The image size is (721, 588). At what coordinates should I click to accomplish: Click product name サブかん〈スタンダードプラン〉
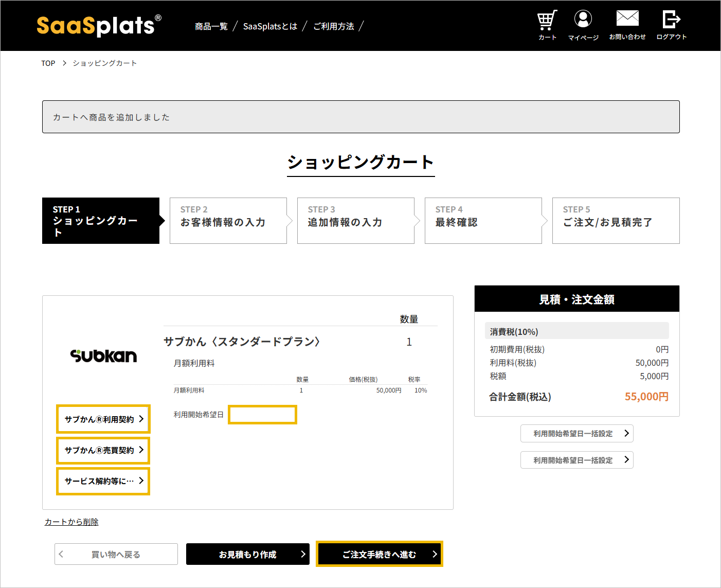(242, 342)
